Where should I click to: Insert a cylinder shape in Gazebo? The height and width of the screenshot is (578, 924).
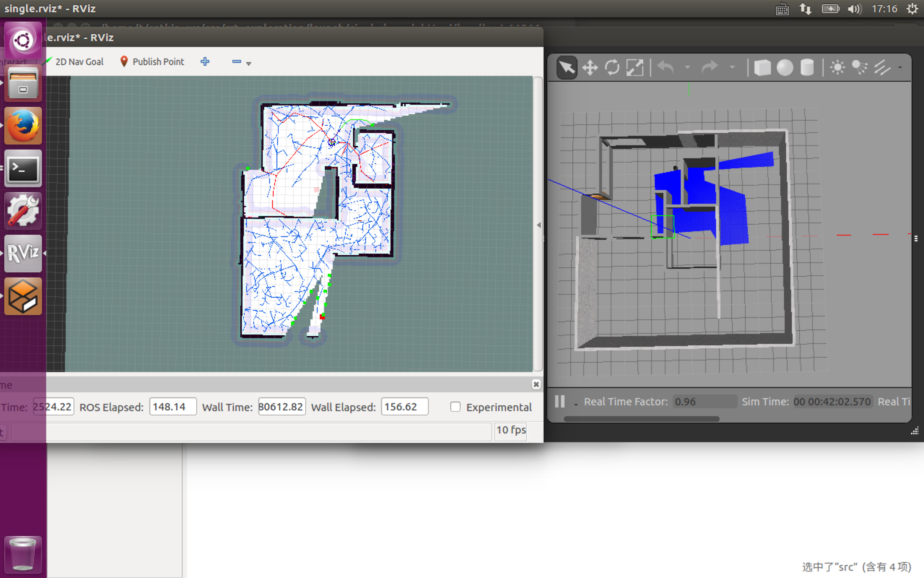[x=807, y=68]
